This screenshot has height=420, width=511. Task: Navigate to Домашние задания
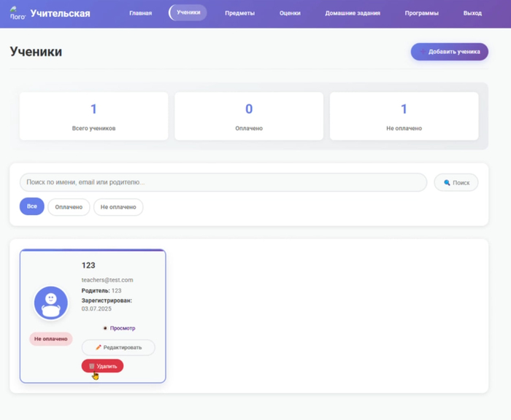coord(353,13)
